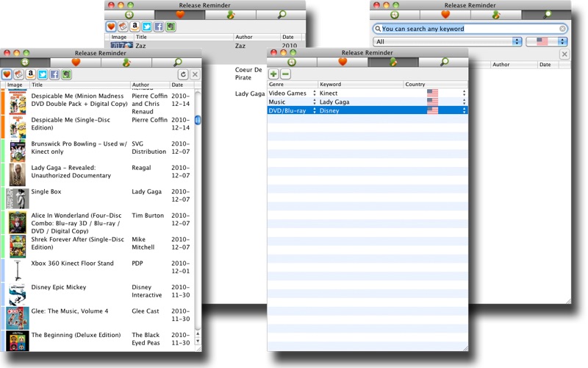Select the 'Single Box' release row

[98, 199]
